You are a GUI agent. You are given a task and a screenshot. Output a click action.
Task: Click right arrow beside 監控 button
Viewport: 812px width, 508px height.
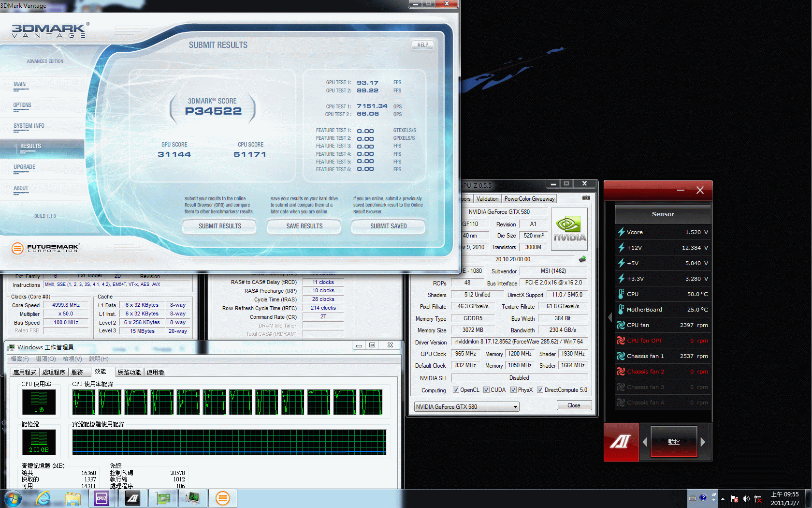pos(703,442)
